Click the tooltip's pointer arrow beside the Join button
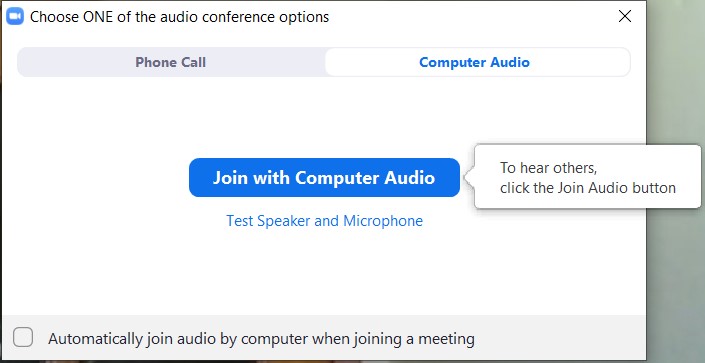705x363 pixels. 469,177
